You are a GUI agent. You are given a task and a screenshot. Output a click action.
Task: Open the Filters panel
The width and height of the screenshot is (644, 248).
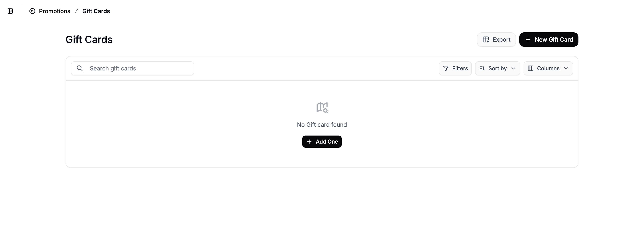click(x=455, y=68)
